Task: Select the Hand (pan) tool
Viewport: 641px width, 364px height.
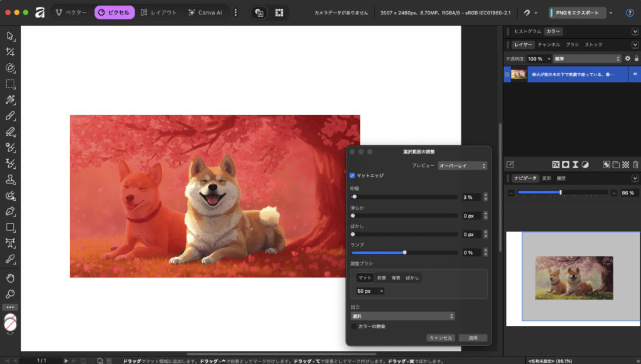Action: click(10, 278)
